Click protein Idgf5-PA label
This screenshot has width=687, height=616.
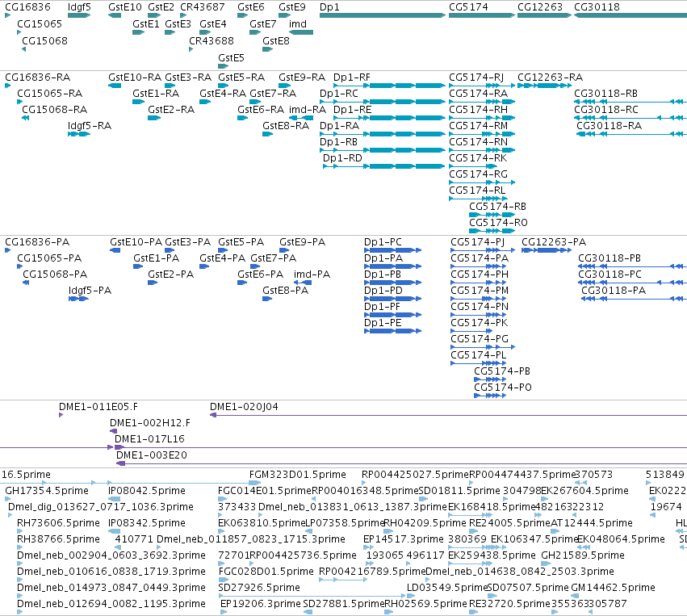tap(90, 291)
